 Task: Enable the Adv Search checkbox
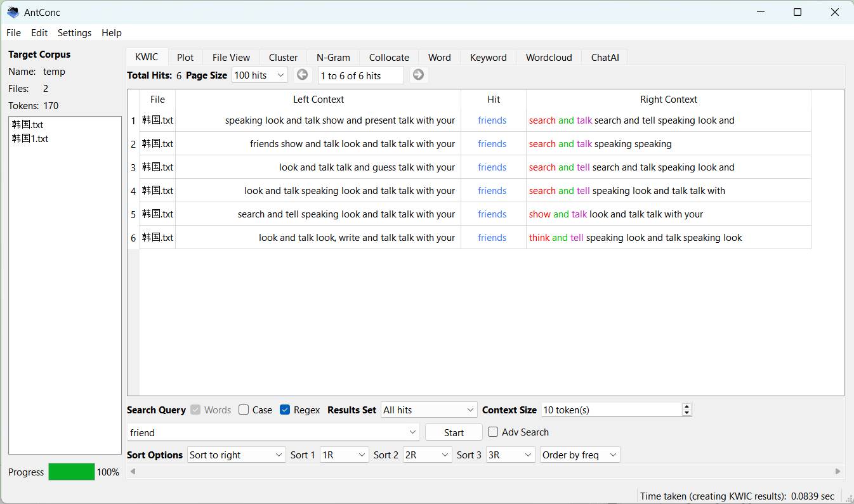[x=493, y=432]
